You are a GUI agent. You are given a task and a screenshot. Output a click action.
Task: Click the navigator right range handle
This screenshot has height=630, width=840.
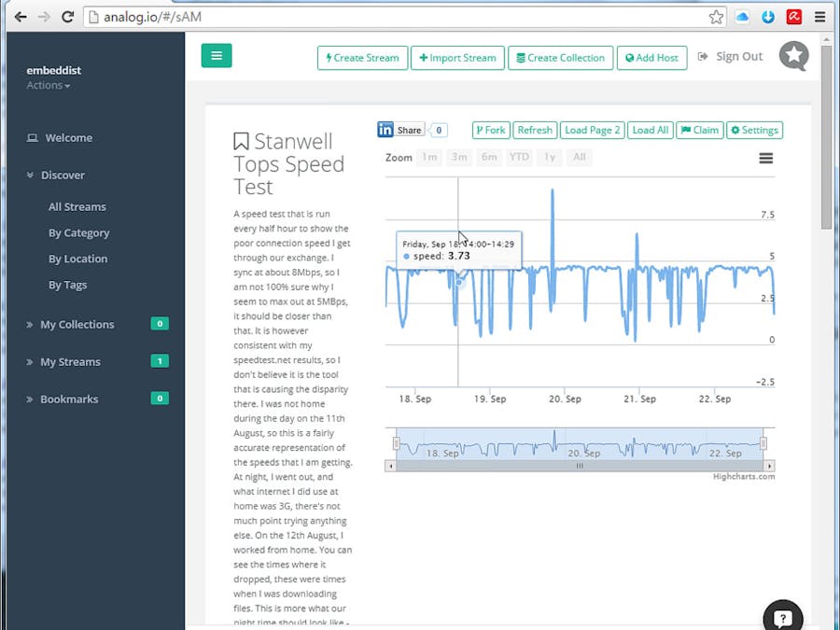(763, 443)
